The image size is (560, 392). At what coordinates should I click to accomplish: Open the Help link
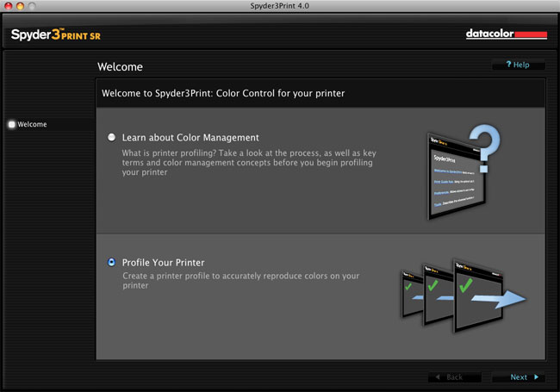[518, 65]
